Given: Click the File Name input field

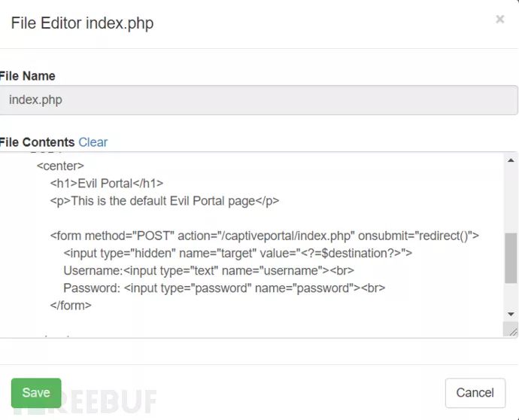Looking at the screenshot, I should pos(259,99).
